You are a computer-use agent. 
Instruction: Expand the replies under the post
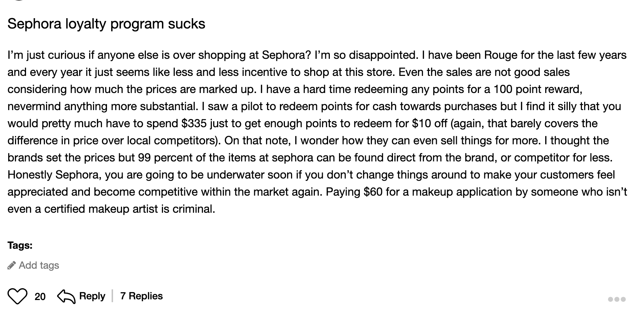141,296
